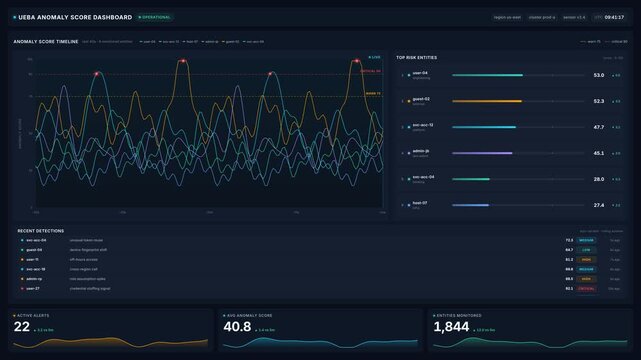Open the svc-acc-04 risk entity row
This screenshot has height=360, width=641.
511,179
